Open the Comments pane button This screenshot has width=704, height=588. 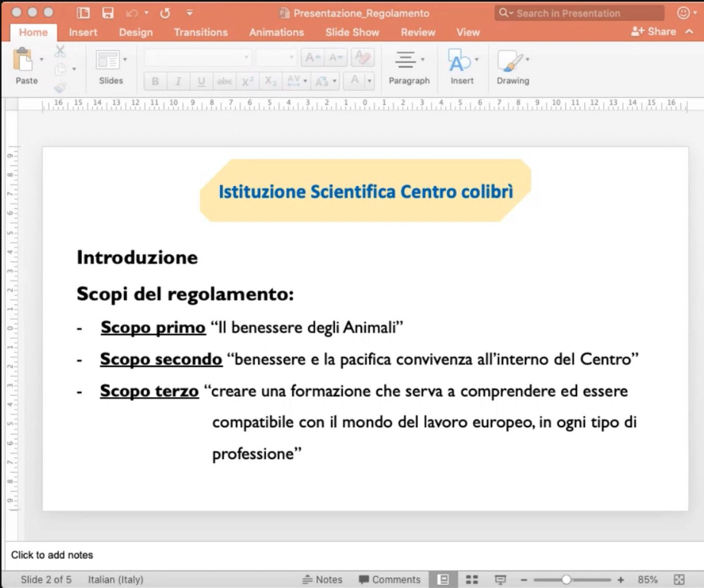coord(389,580)
